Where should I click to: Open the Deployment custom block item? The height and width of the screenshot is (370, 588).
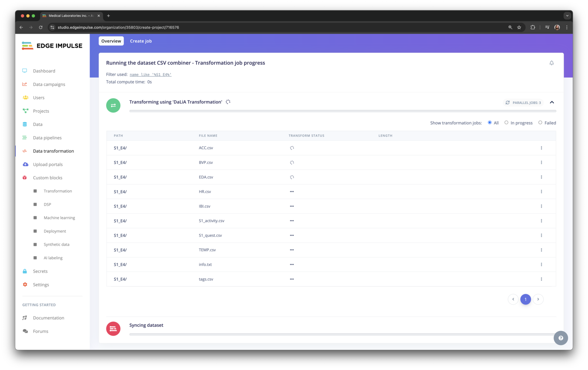pos(55,231)
